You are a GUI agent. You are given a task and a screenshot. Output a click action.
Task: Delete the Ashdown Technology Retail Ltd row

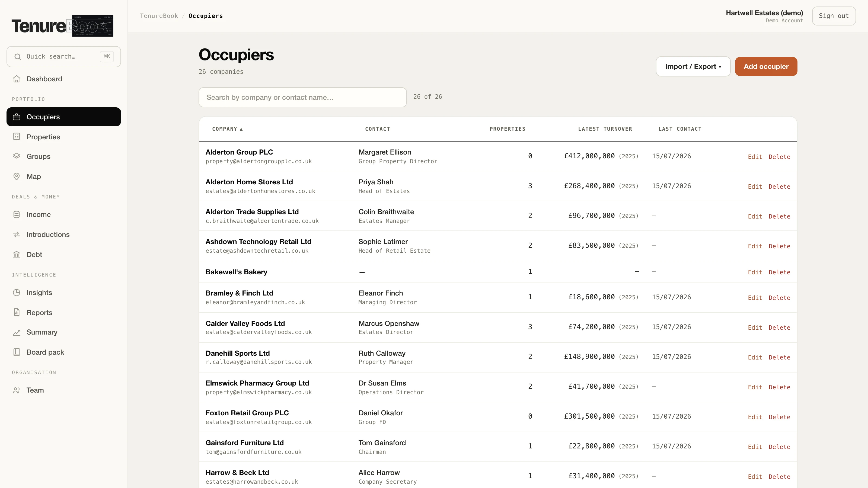click(x=779, y=246)
